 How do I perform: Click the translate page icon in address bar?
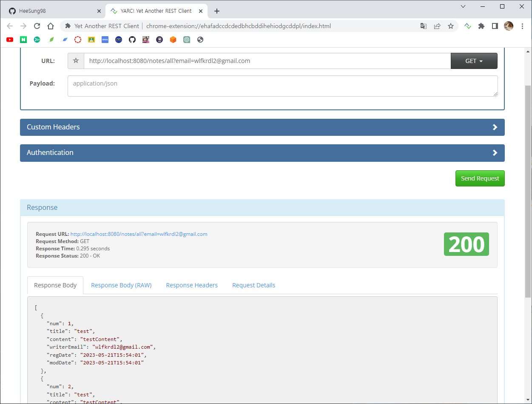tap(424, 26)
